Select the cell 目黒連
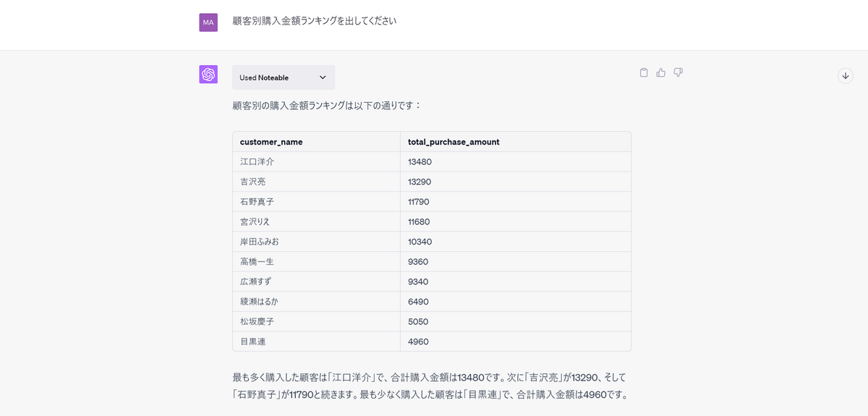This screenshot has width=868, height=416. (316, 341)
